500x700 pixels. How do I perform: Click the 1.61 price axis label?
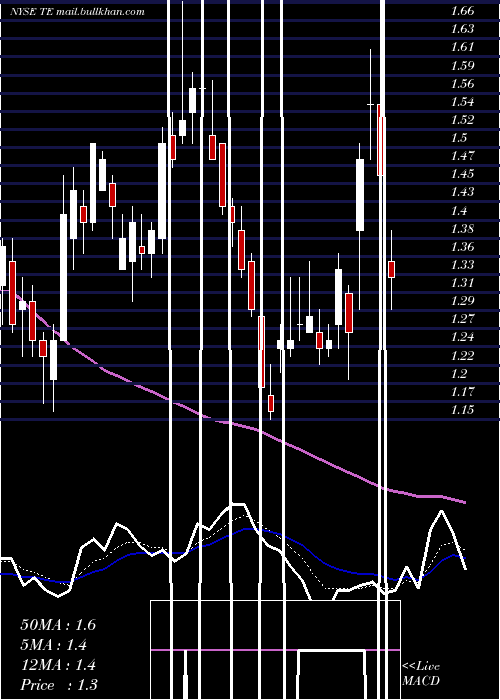point(462,47)
